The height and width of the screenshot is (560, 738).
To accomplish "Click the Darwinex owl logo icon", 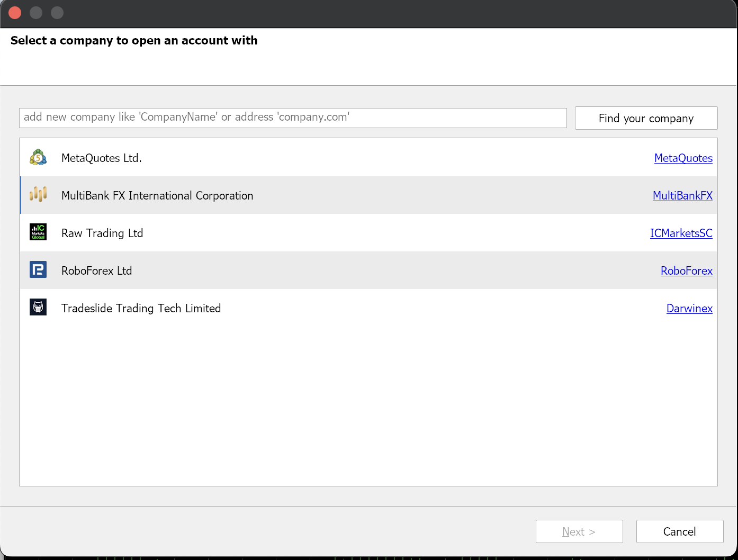I will click(x=38, y=308).
